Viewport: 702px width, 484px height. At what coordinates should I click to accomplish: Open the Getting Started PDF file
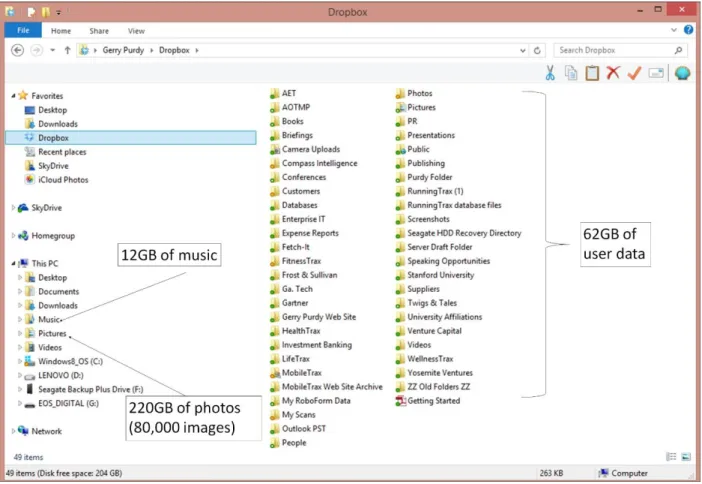(428, 401)
